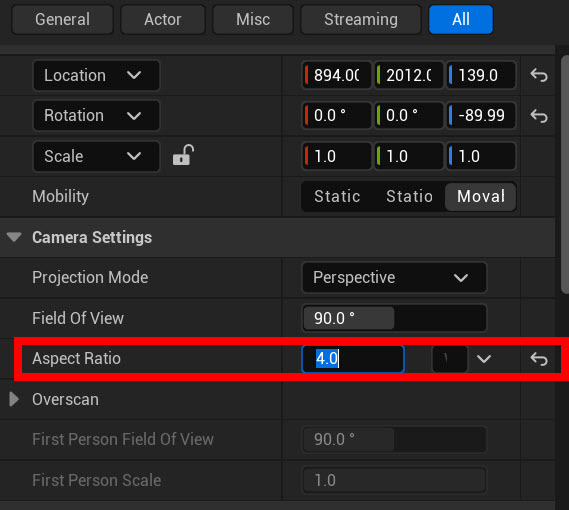569x510 pixels.
Task: Open the Location type dropdown
Action: tap(96, 76)
